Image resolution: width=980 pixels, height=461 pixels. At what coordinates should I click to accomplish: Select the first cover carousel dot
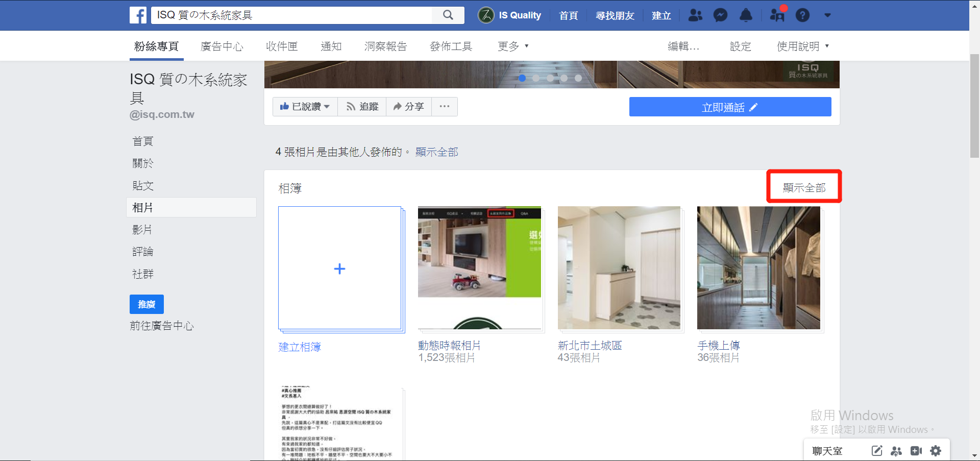pos(522,78)
